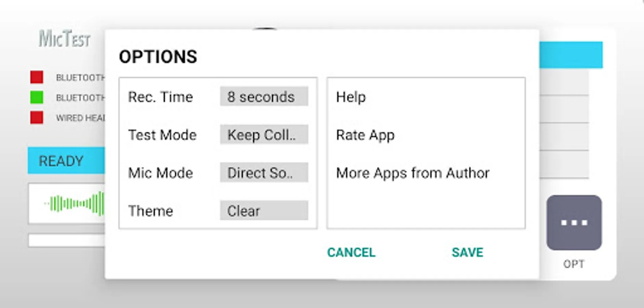Open the Rec. Time 8 seconds dropdown
The height and width of the screenshot is (308, 644).
coord(264,97)
